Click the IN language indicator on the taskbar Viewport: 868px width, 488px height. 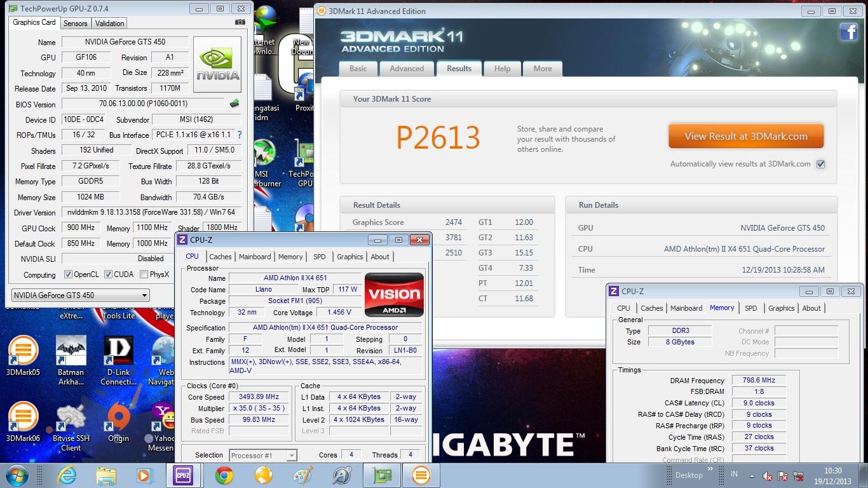[x=734, y=475]
